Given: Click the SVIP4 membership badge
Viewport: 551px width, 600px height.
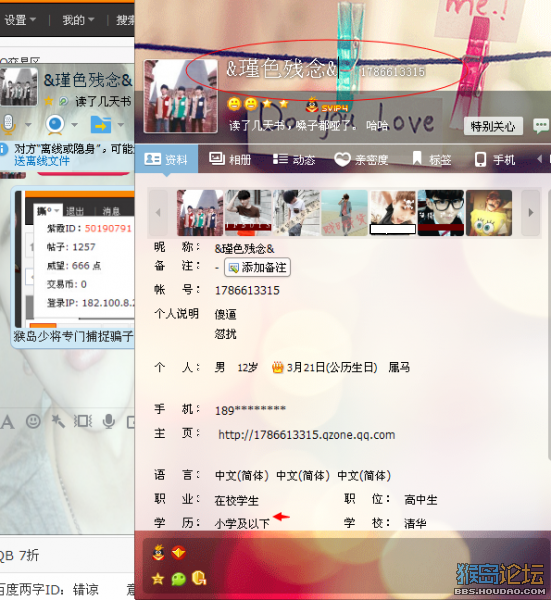Looking at the screenshot, I should point(328,104).
